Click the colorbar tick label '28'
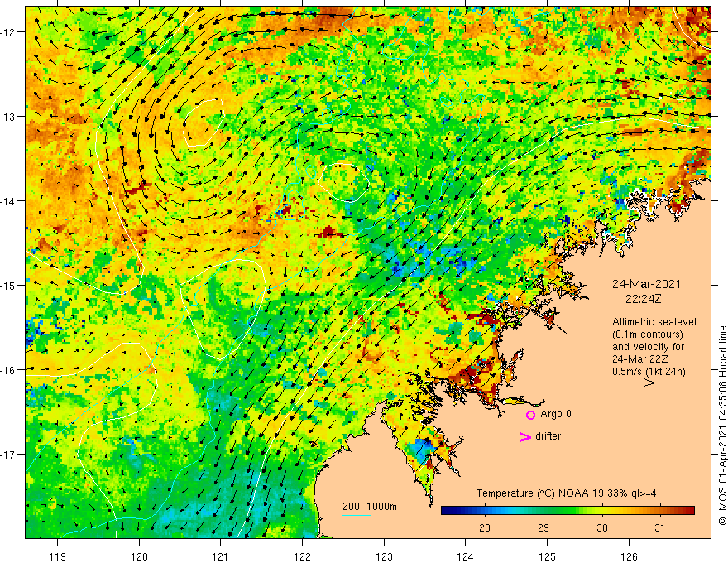728x563 pixels. [x=485, y=527]
